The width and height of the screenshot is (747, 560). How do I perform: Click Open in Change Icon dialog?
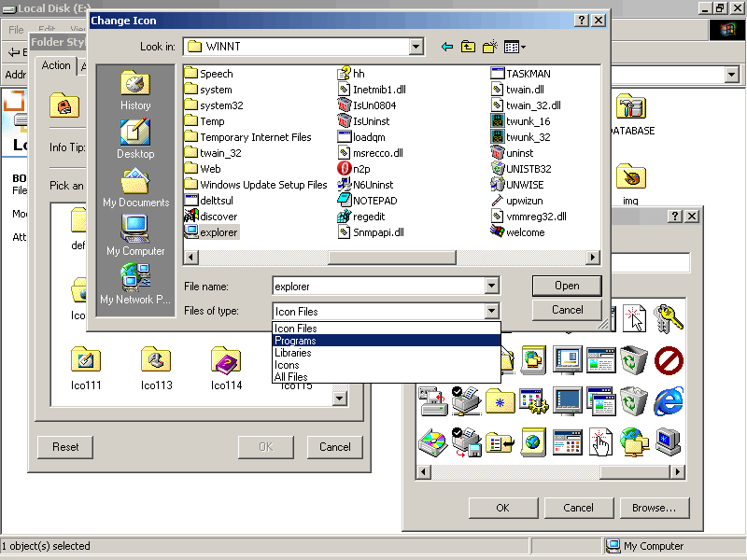tap(567, 286)
